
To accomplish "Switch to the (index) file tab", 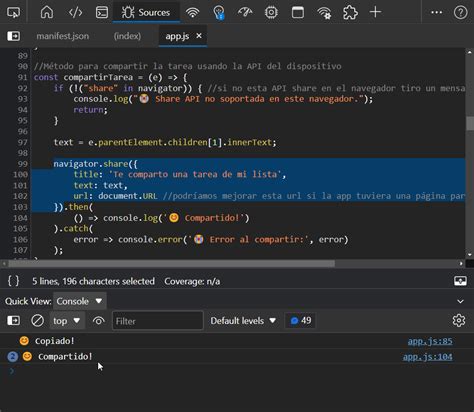I will click(127, 36).
